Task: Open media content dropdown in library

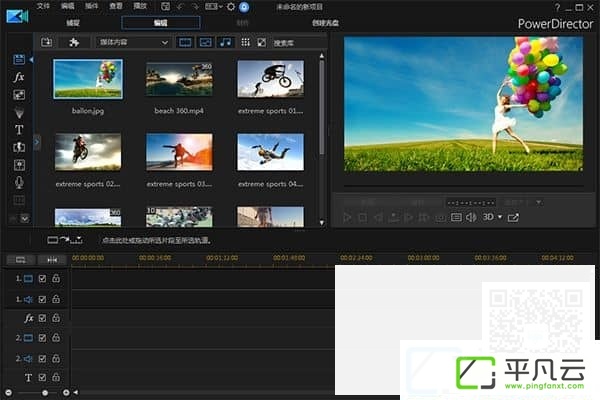Action: [133, 42]
